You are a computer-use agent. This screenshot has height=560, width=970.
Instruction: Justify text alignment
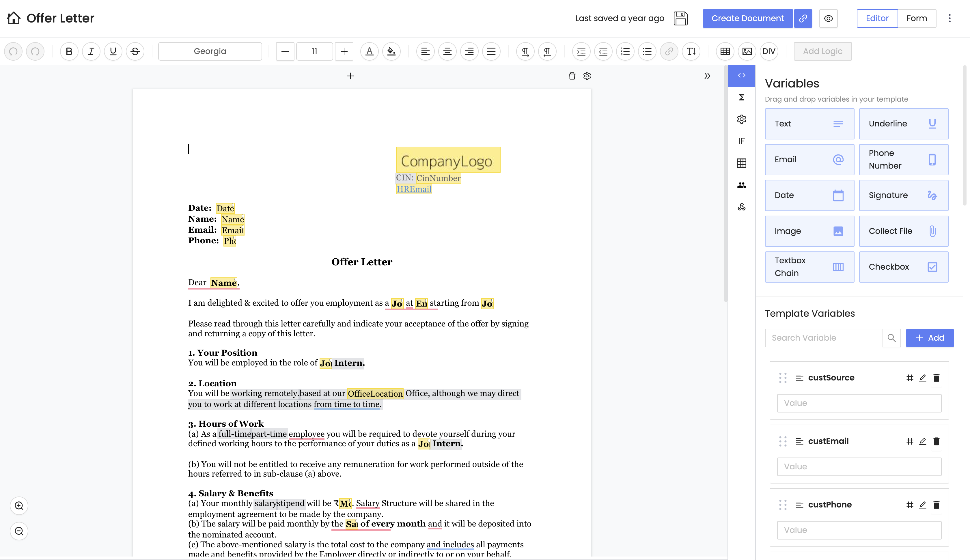pos(491,51)
